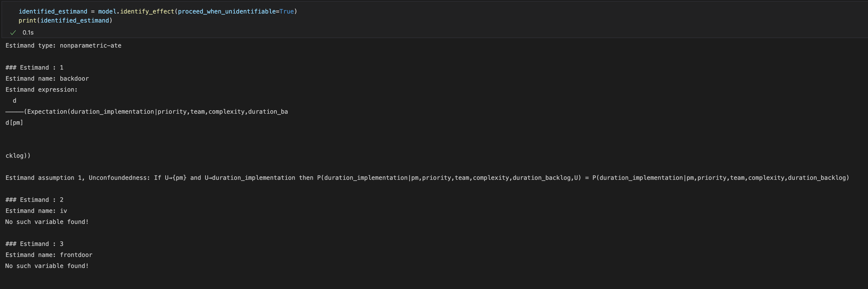This screenshot has width=868, height=289.
Task: Click the print statement in the code cell
Action: tap(28, 20)
